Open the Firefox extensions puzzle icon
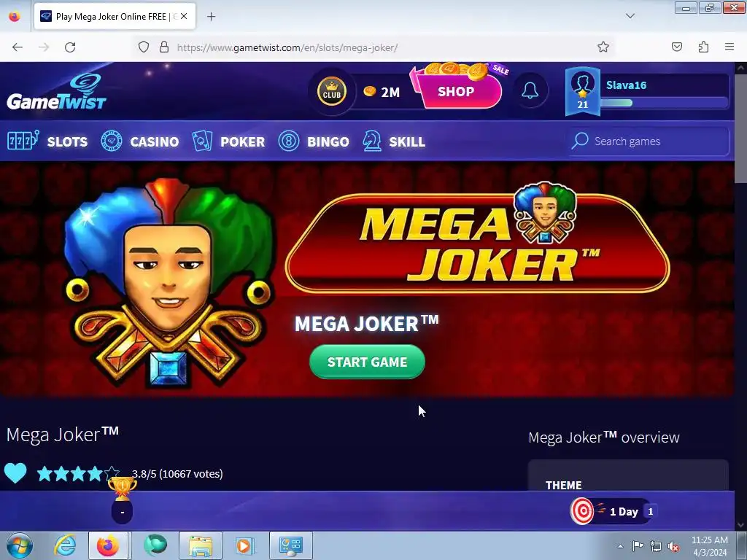This screenshot has width=747, height=560. click(703, 47)
